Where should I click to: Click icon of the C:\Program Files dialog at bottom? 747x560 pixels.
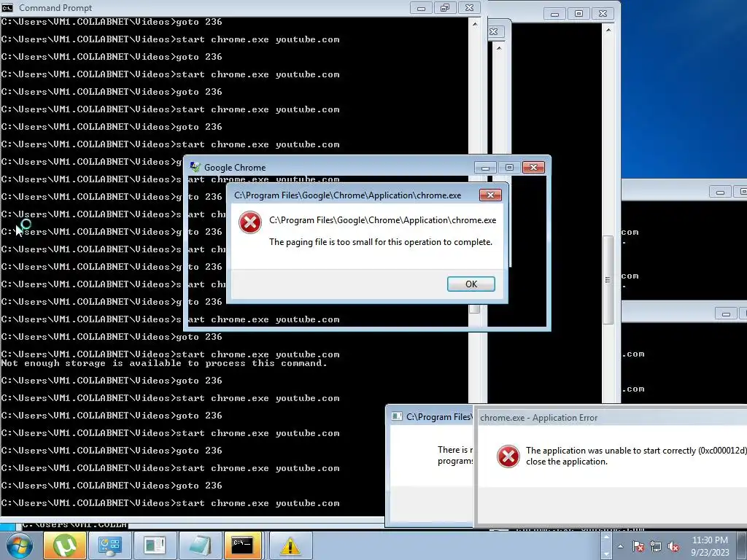tap(396, 416)
